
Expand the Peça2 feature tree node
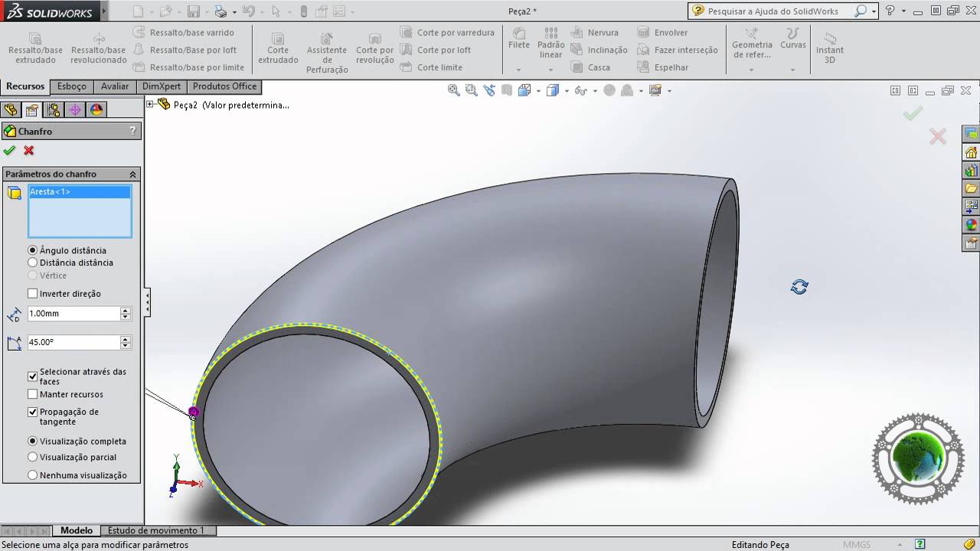150,104
